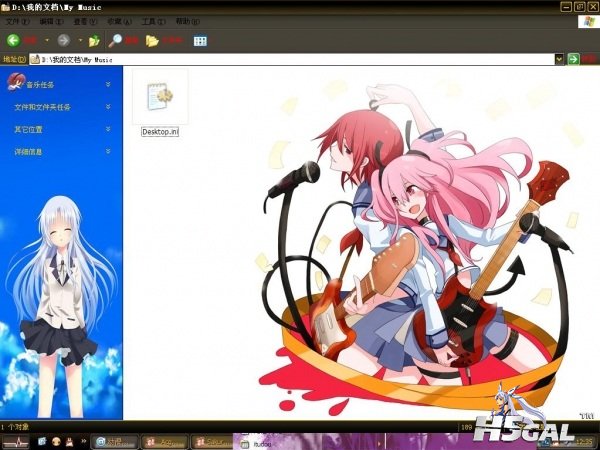Open the 收藏(A) menu
600x450 pixels.
(x=119, y=21)
